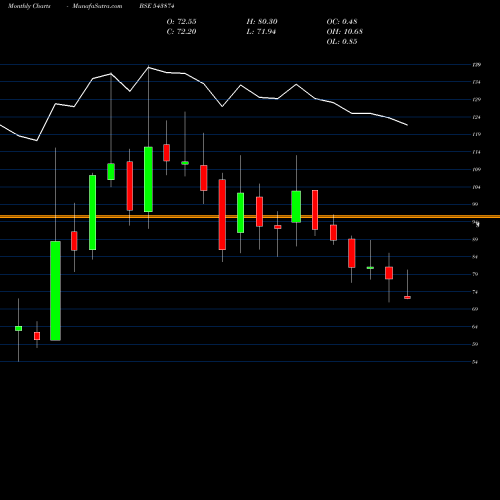Click the open price "O: 72.55"

[182, 22]
